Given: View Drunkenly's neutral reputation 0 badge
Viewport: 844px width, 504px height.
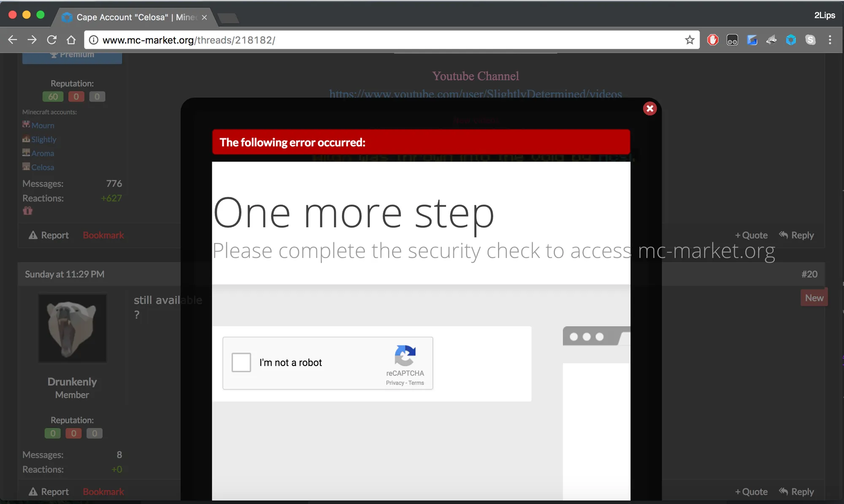Looking at the screenshot, I should (x=95, y=433).
